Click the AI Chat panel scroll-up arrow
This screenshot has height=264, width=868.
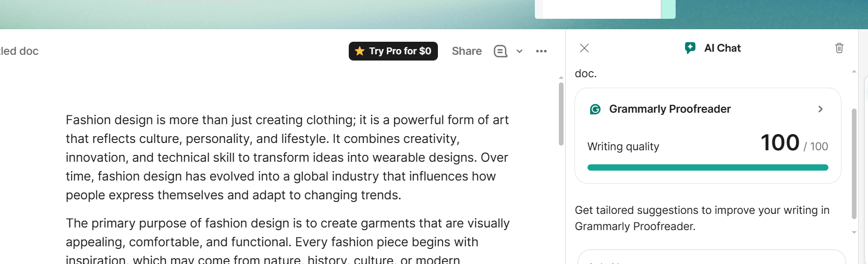(854, 71)
